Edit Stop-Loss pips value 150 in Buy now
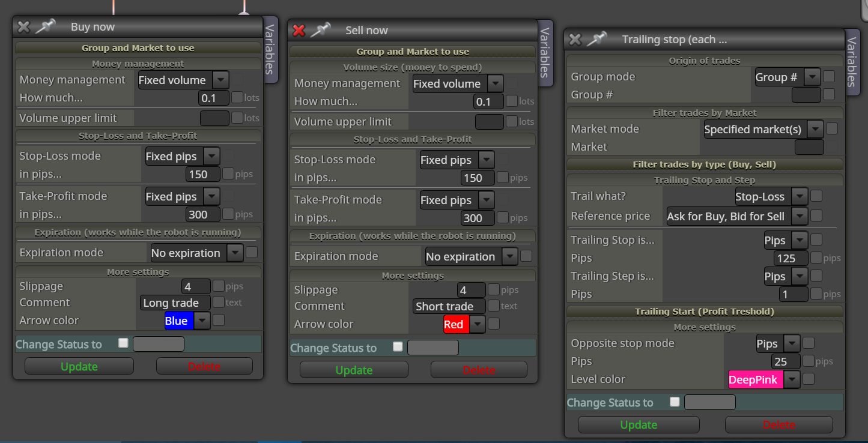The image size is (868, 443). 203,174
